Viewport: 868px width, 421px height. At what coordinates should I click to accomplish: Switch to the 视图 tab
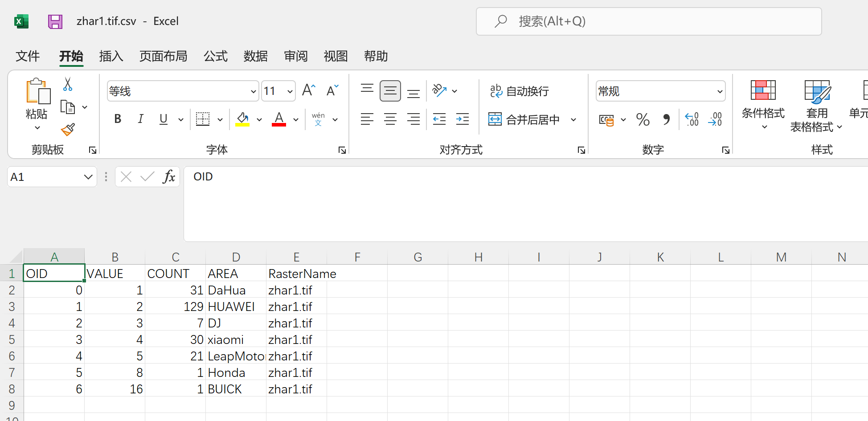point(336,56)
